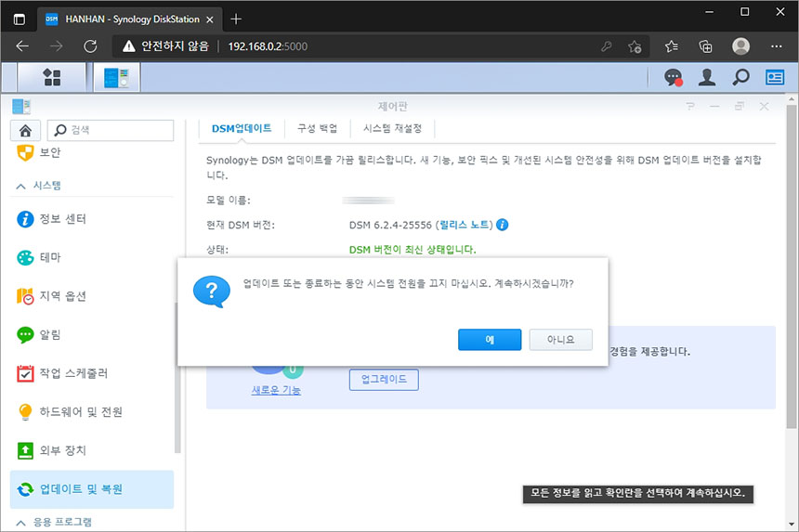This screenshot has width=799, height=532.
Task: Click the 업그레이드 button
Action: [384, 380]
